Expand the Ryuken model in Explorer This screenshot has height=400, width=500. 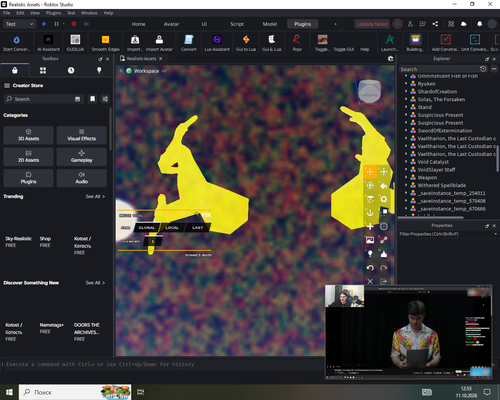pyautogui.click(x=406, y=84)
